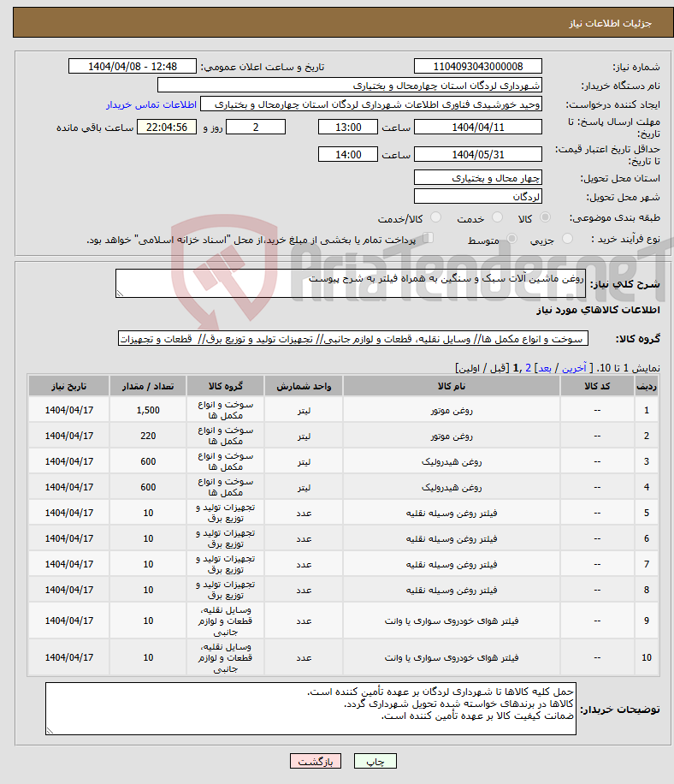Click the نام دستگاه خریدار field
Screen dimensions: 674x784
pos(350,85)
